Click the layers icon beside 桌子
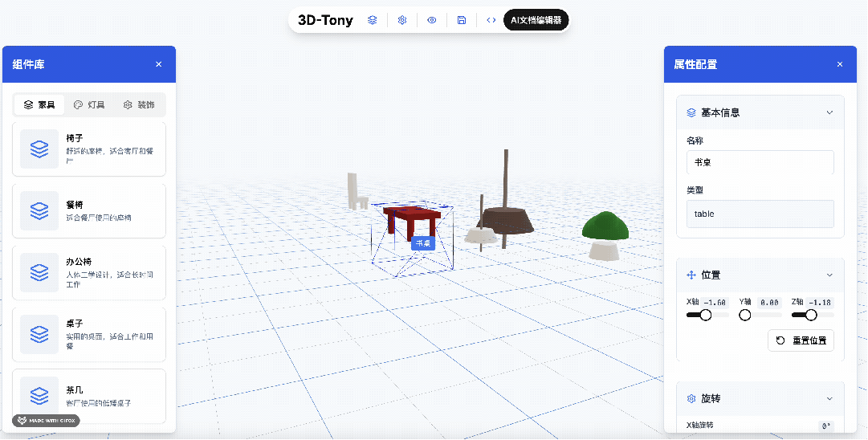The height and width of the screenshot is (440, 868). point(39,334)
